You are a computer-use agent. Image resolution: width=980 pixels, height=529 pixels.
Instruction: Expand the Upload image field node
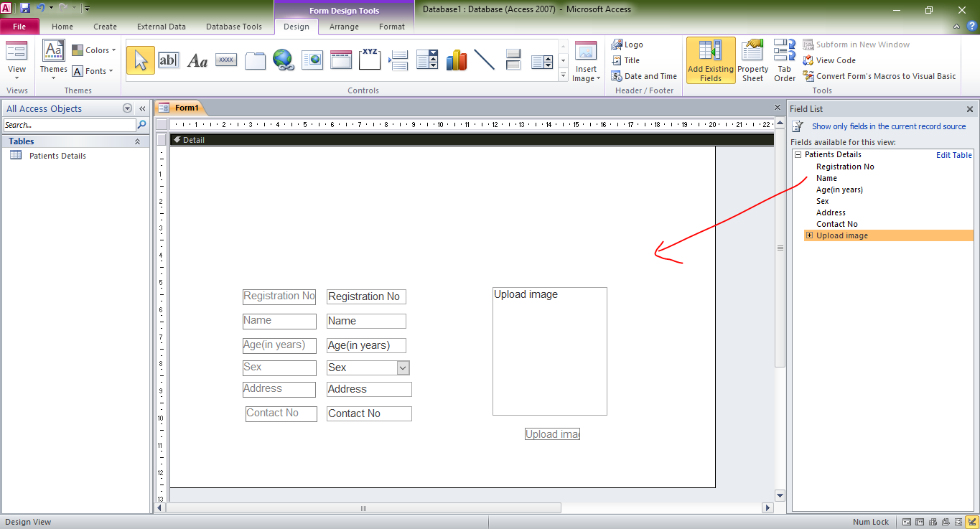pyautogui.click(x=809, y=235)
